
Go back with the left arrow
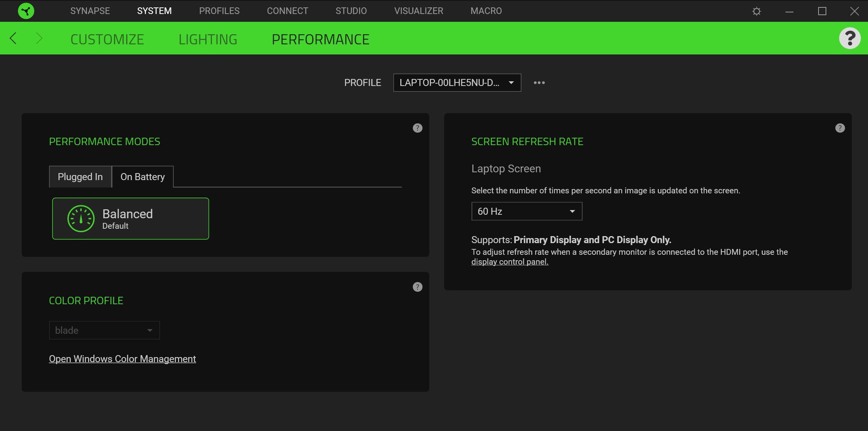point(13,38)
